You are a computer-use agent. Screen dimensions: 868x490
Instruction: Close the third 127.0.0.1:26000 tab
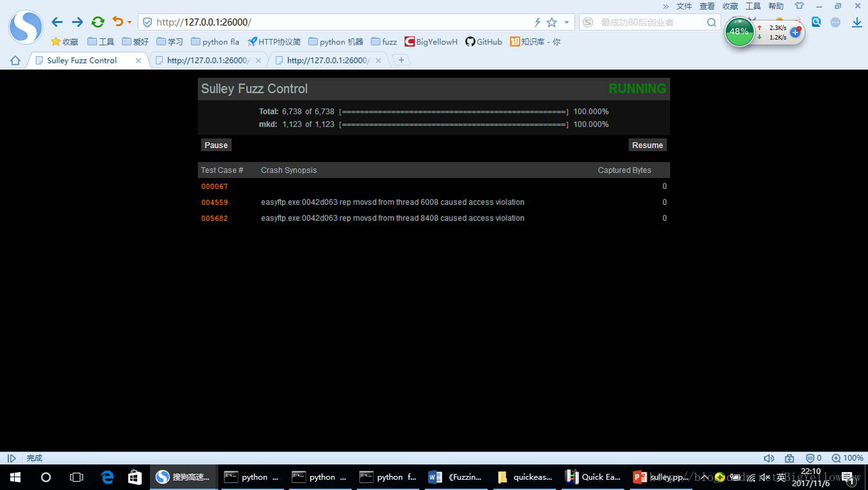(x=378, y=60)
